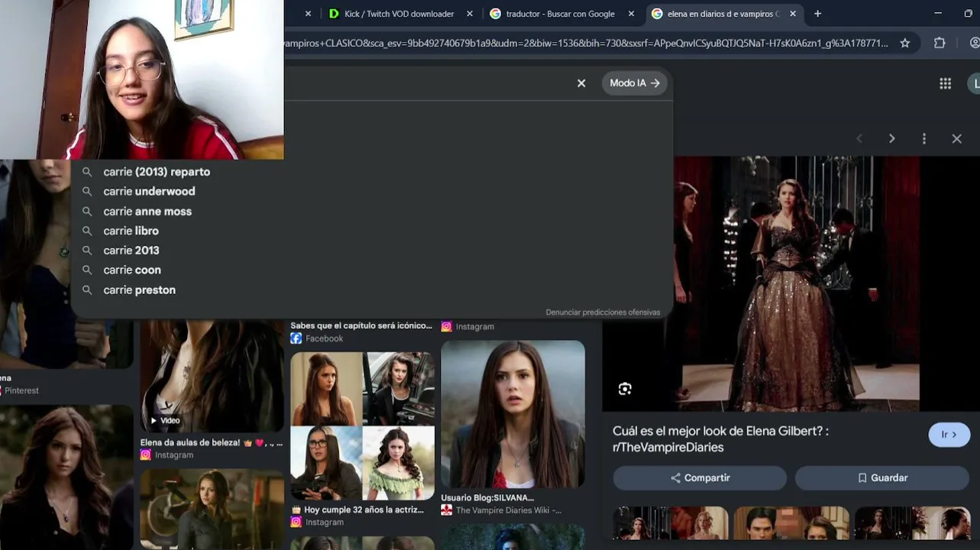Open the Google apps grid

(x=945, y=83)
